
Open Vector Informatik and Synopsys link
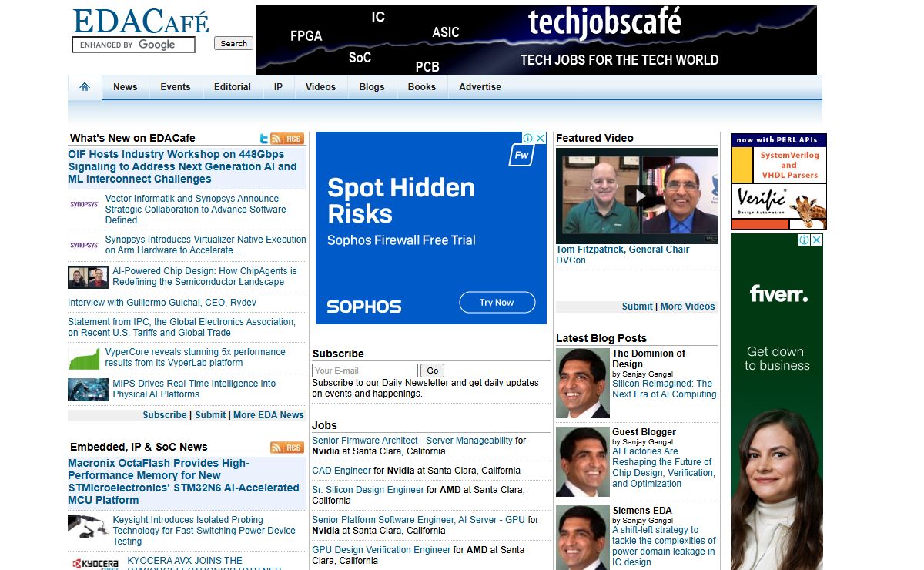tap(197, 210)
